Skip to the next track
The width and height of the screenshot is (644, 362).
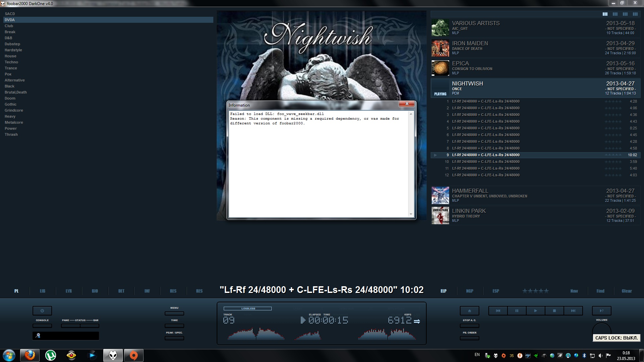click(x=573, y=311)
